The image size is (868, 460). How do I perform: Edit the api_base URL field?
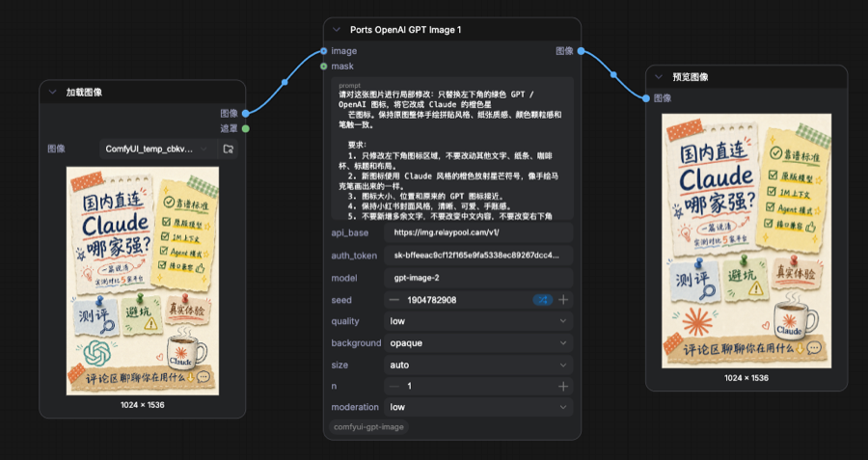478,233
